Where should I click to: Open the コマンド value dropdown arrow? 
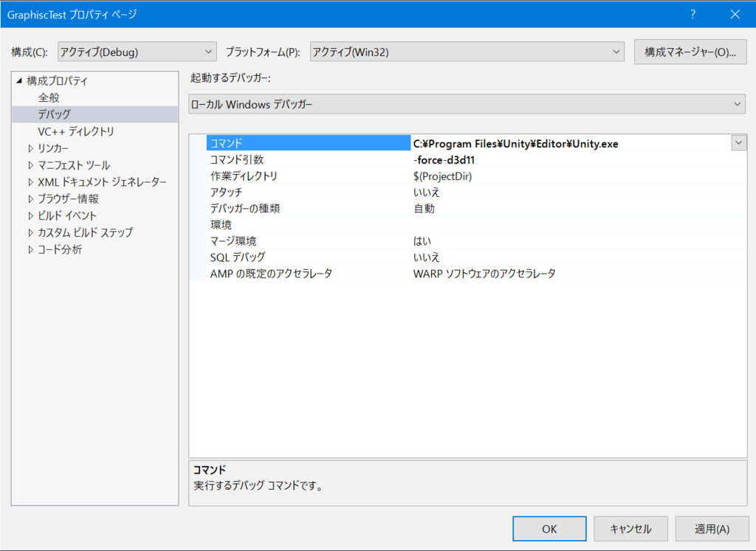click(738, 143)
